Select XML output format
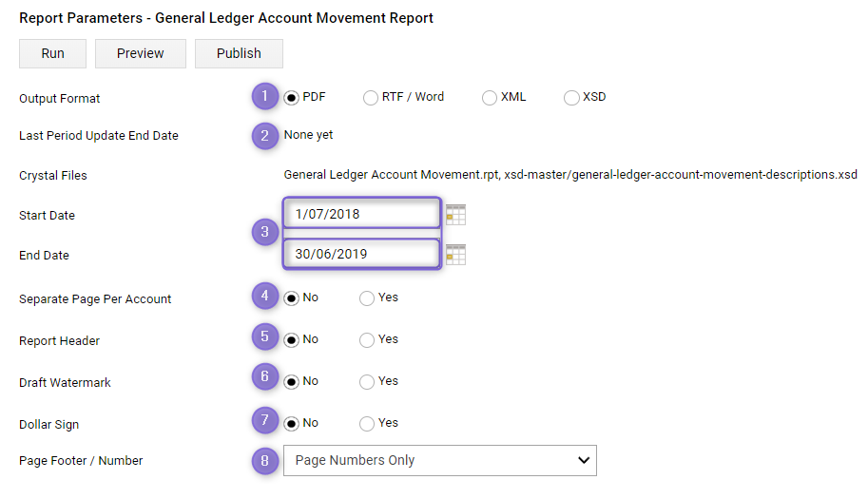Image resolution: width=868 pixels, height=499 pixels. click(490, 98)
